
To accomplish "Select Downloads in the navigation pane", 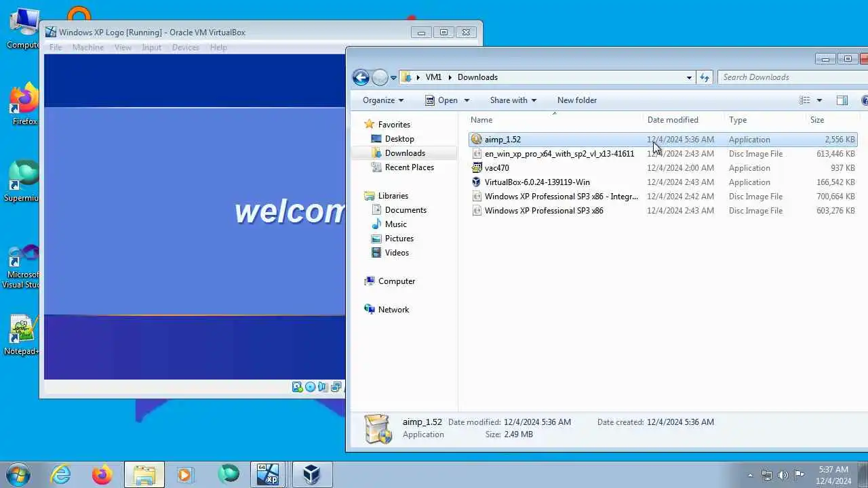I will (x=405, y=153).
